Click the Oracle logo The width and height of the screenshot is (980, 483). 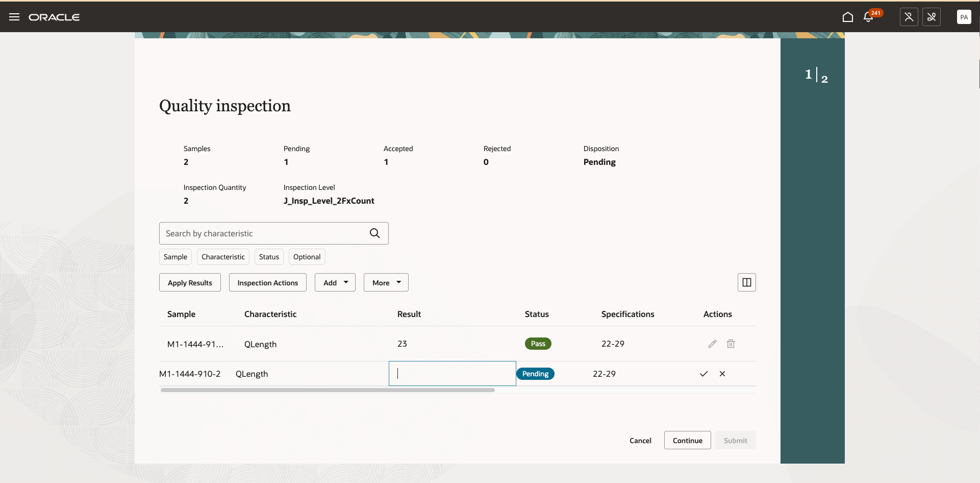tap(54, 17)
